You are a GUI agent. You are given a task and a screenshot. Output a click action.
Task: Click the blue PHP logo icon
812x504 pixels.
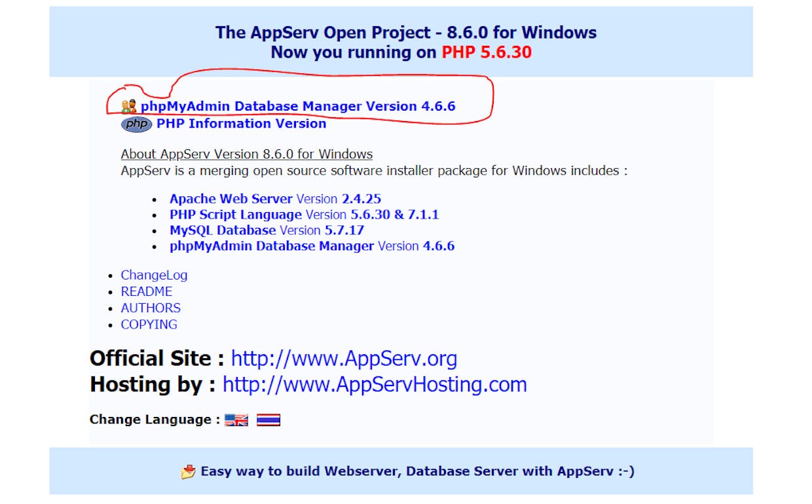[x=136, y=124]
